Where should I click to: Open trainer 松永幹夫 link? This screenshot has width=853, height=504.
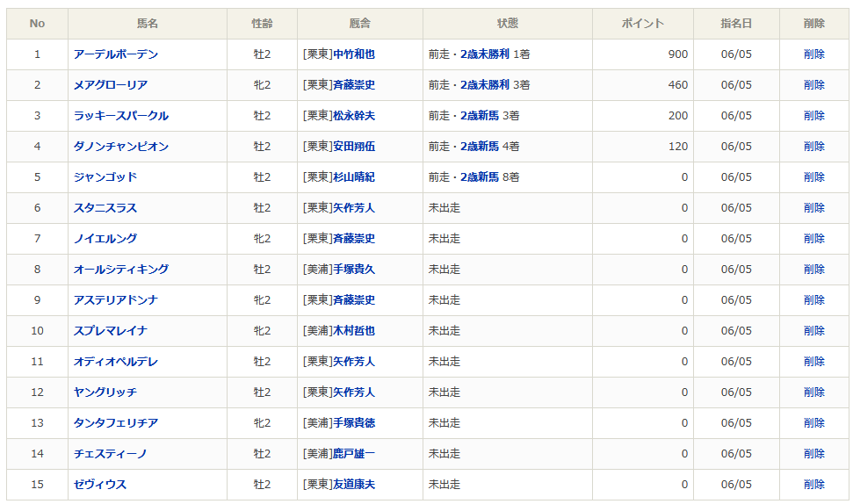[x=354, y=116]
